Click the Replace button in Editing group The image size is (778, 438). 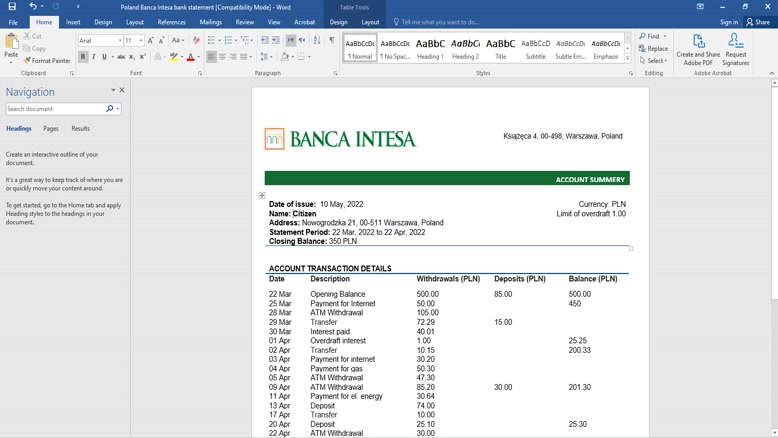click(653, 48)
